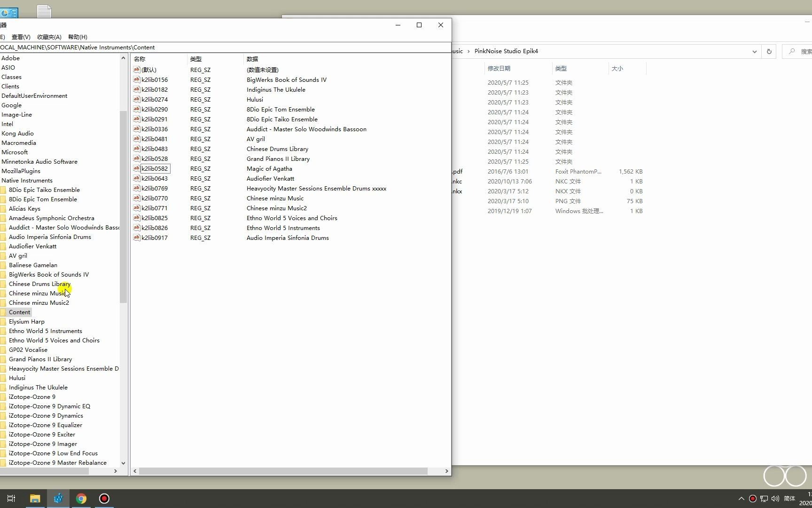Screen dimensions: 812x508
Task: Click the tree pane scroll down arrow
Action: [123, 463]
